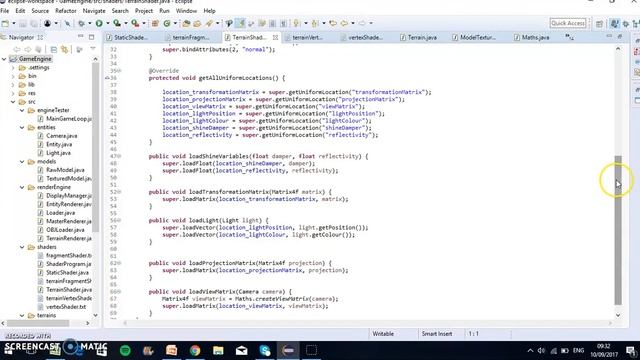This screenshot has width=640, height=360.
Task: Click the Save toolbar icon
Action: coord(23,23)
